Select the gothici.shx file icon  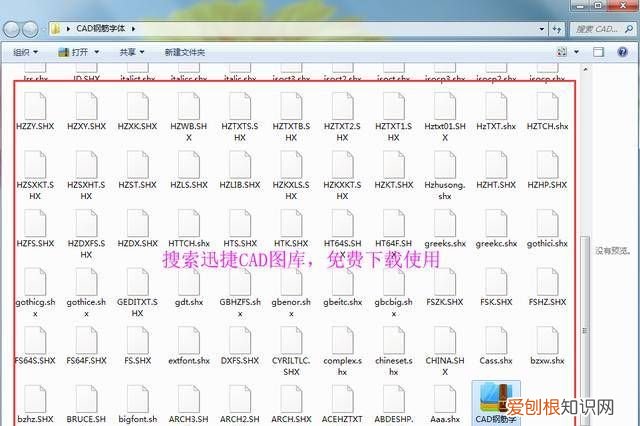[547, 223]
